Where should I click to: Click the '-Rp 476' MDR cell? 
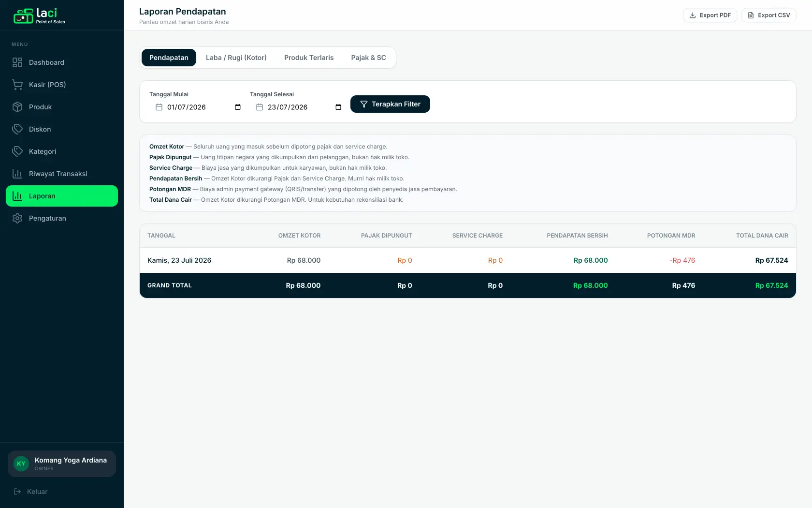682,260
